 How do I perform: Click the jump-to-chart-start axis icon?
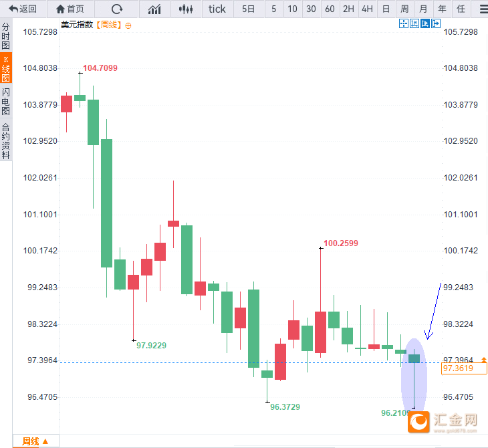point(414,24)
